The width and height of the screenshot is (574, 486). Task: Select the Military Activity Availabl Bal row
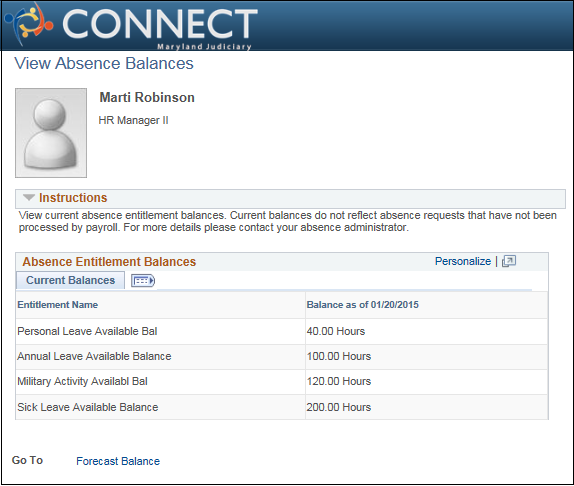282,382
